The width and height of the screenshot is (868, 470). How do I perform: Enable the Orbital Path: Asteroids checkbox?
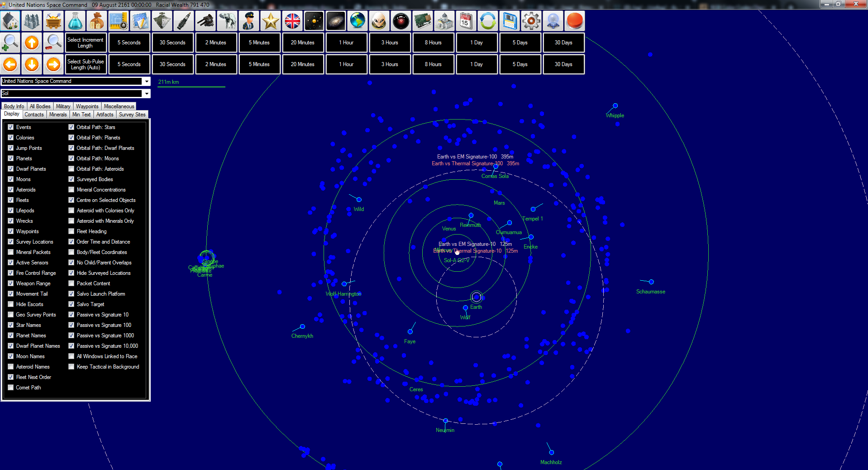tap(71, 169)
